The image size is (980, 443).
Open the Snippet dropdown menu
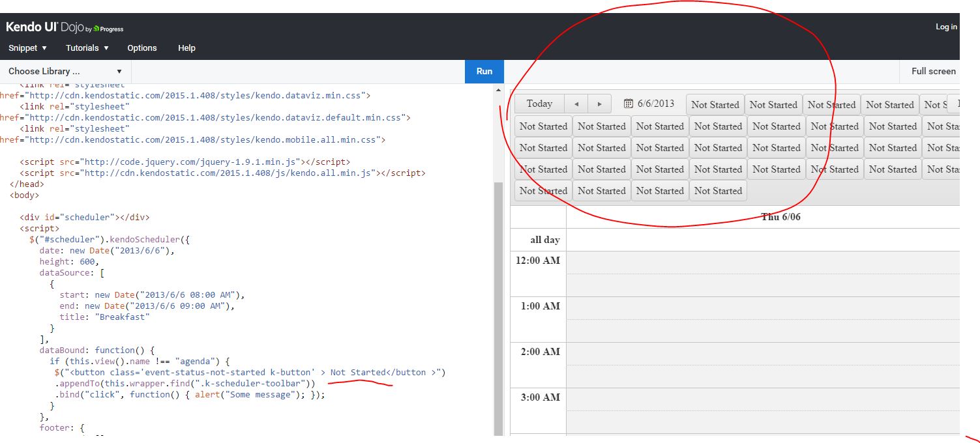point(27,48)
